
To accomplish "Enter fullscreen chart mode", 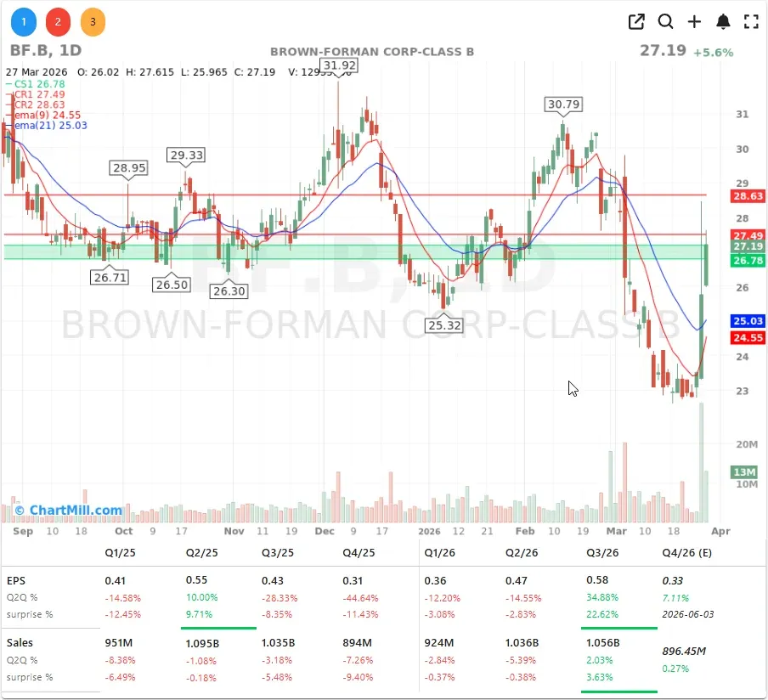I will click(x=751, y=21).
